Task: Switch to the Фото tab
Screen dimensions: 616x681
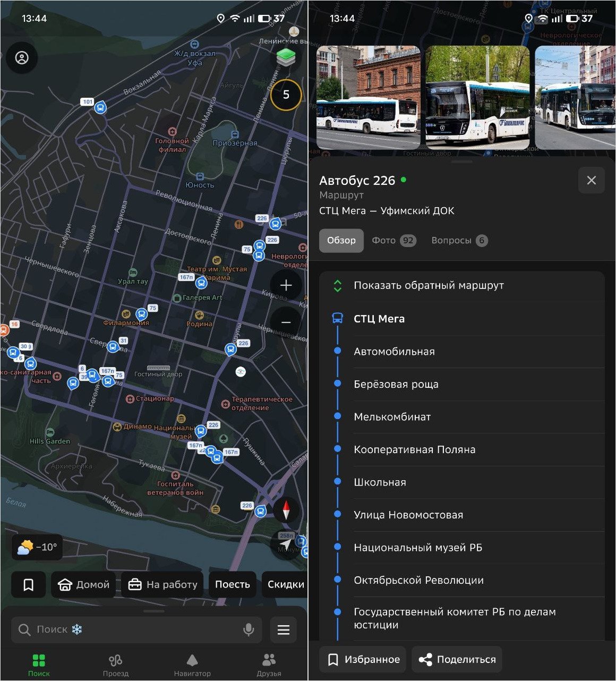Action: click(393, 241)
